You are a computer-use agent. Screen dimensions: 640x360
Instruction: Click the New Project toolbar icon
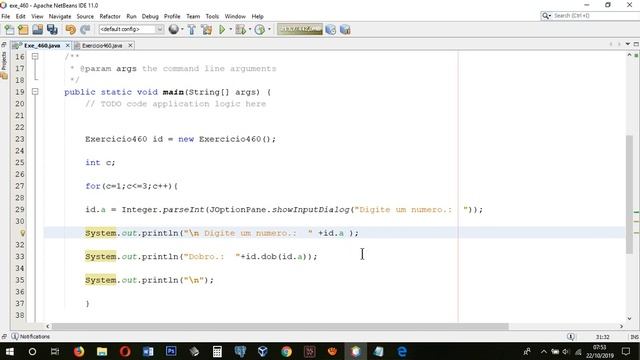[x=23, y=29]
